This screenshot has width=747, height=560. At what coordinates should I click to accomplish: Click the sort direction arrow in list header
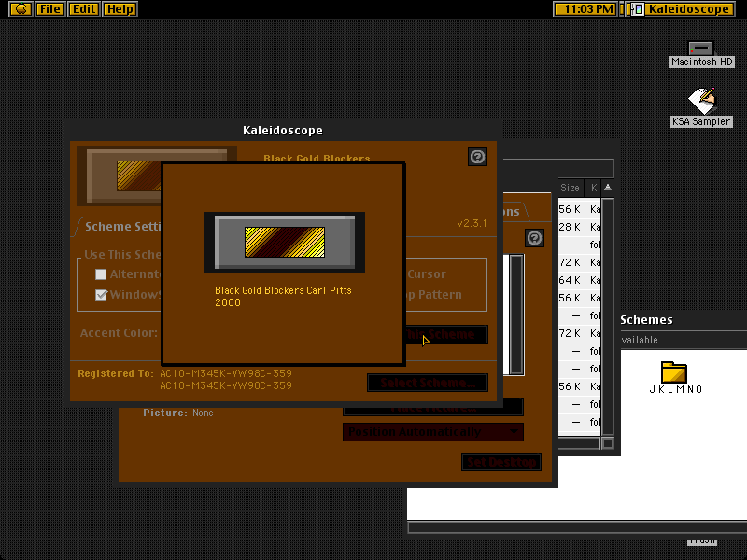tap(608, 188)
